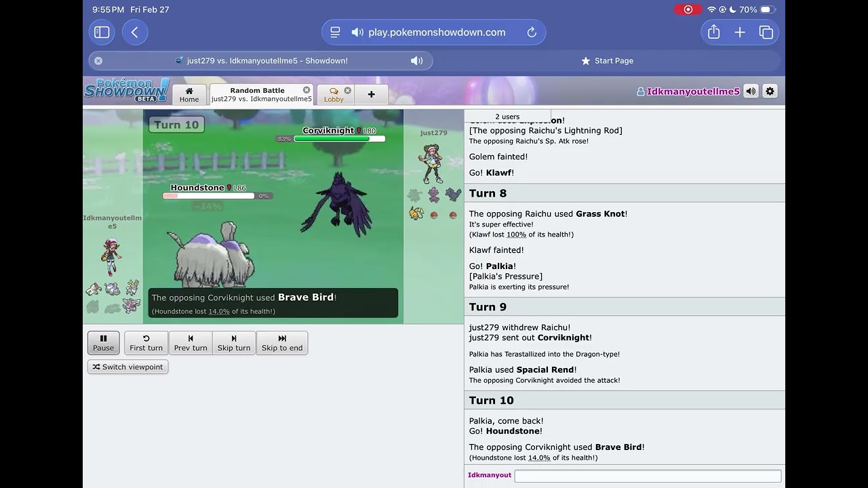Viewport: 868px width, 488px height.
Task: Click the fainted first icon in just279's team
Action: point(414,195)
